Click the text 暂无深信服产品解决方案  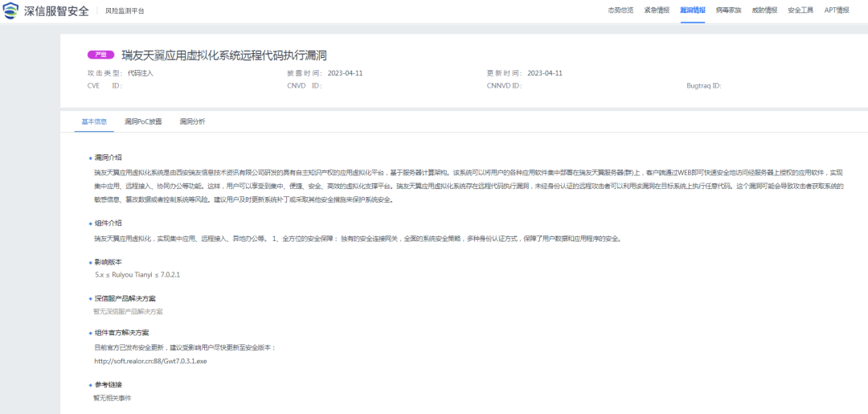tap(129, 312)
